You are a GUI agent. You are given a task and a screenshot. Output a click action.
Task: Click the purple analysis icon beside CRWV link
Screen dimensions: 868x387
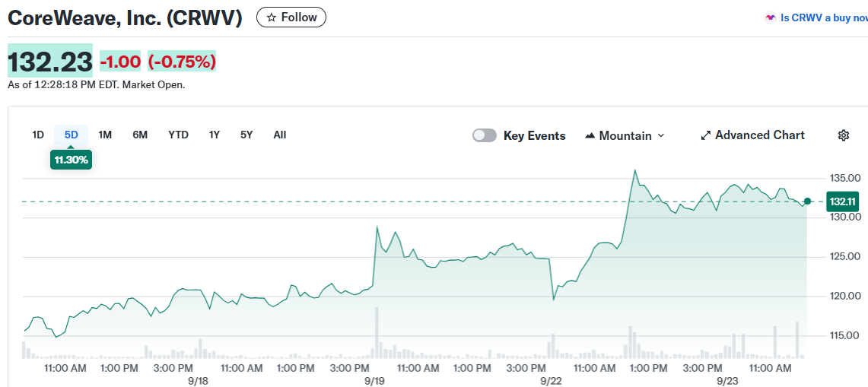tap(770, 17)
